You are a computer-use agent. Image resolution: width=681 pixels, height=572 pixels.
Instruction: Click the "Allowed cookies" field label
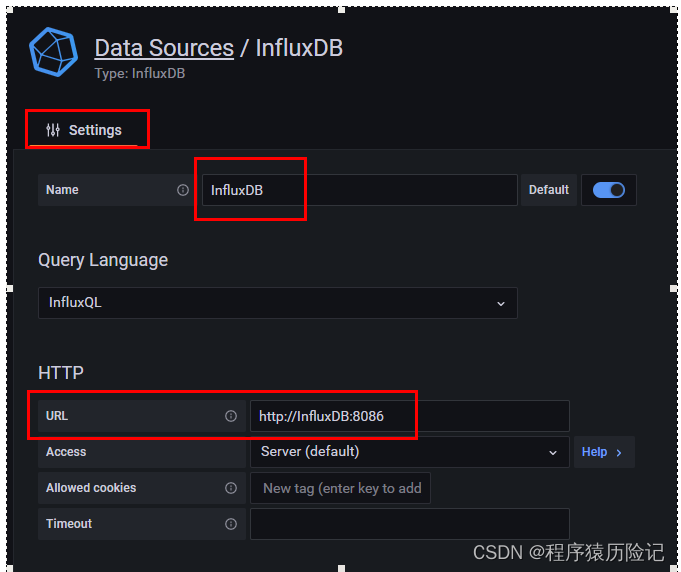coord(91,488)
